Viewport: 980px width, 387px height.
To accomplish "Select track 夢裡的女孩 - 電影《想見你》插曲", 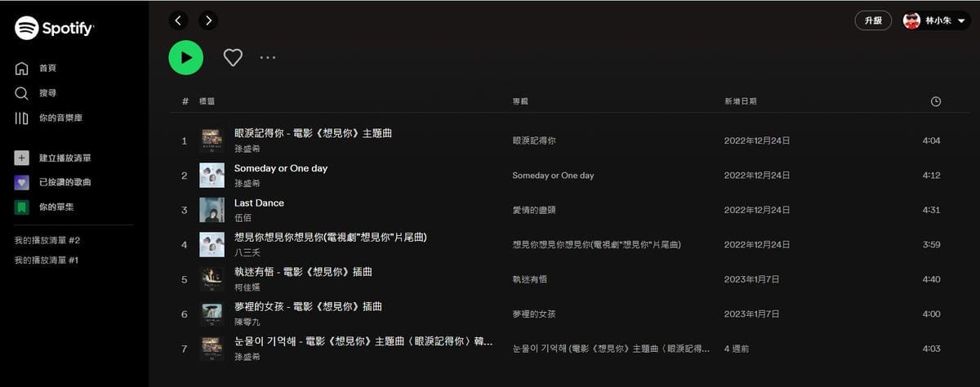I will click(x=308, y=307).
